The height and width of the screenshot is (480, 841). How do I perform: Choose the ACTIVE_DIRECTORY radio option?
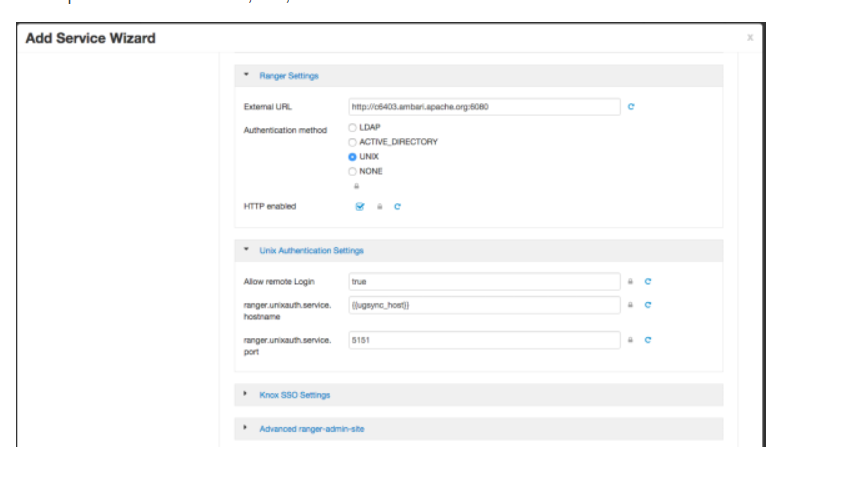[352, 142]
